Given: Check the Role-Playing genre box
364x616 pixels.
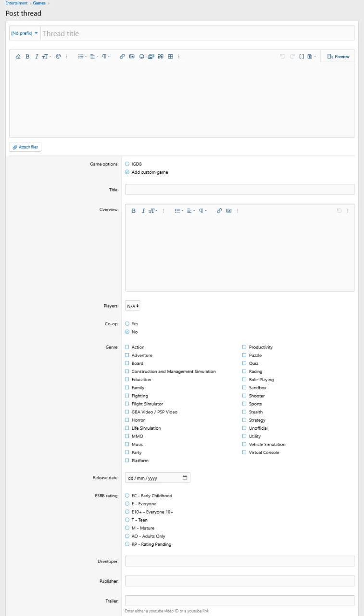Looking at the screenshot, I should click(244, 380).
